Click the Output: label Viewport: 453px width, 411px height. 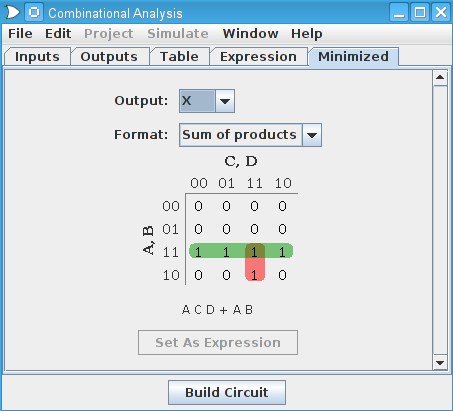pyautogui.click(x=141, y=101)
